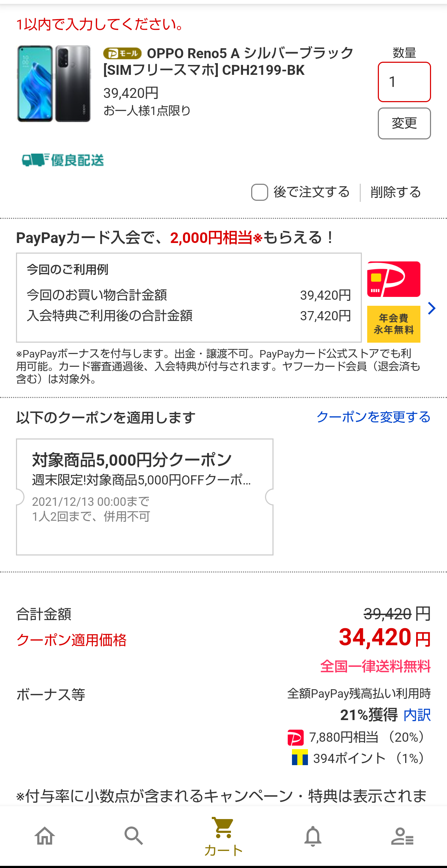The height and width of the screenshot is (868, 447).
Task: Click the 変更 quantity update button
Action: pos(404,123)
